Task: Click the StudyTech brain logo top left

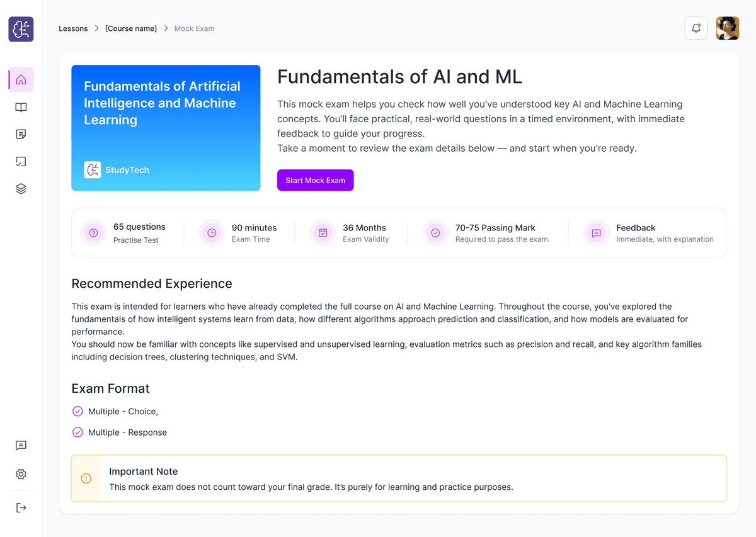Action: 21,29
